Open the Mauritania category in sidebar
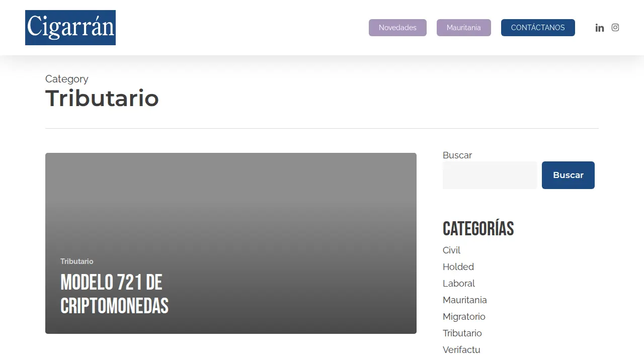The image size is (644, 362). tap(465, 300)
